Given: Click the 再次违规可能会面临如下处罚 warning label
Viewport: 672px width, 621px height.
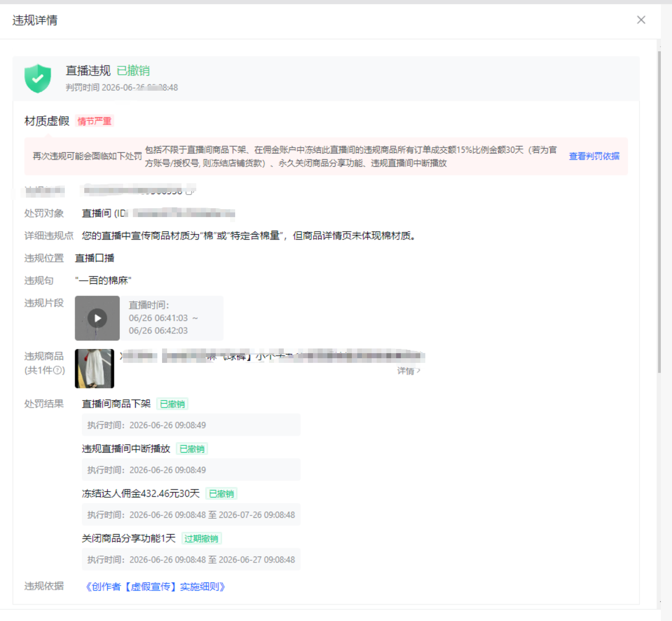Looking at the screenshot, I should [88, 156].
